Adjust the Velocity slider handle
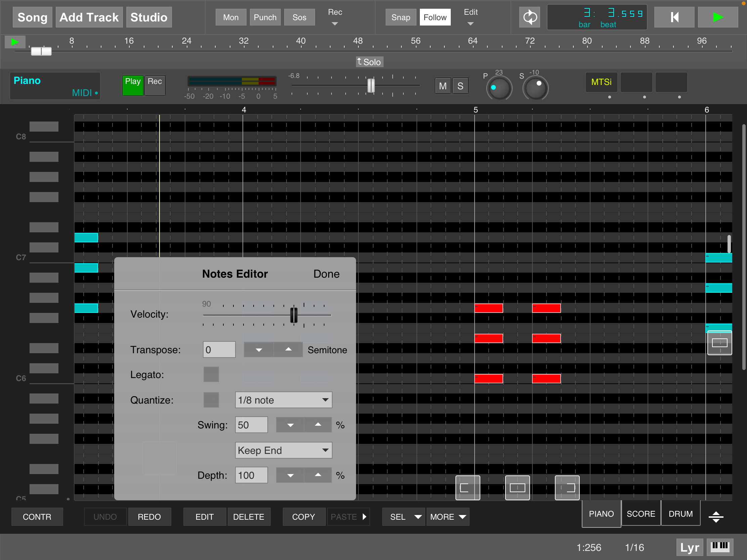This screenshot has height=560, width=747. point(294,315)
